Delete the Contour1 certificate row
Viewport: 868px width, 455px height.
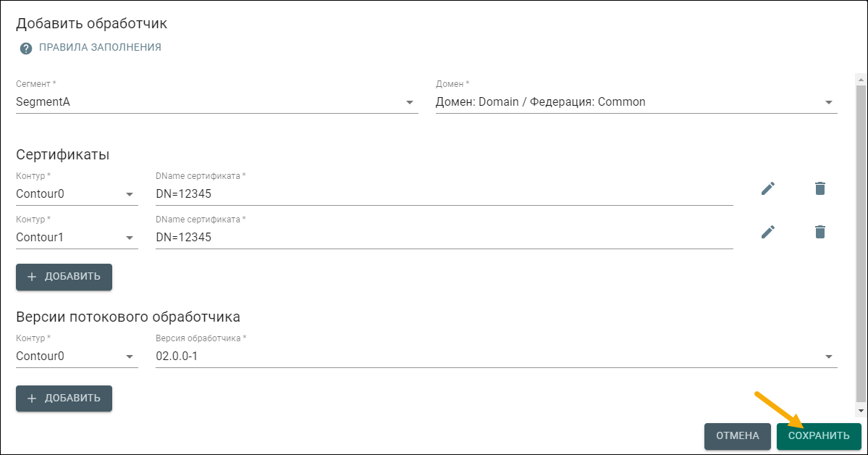point(819,232)
